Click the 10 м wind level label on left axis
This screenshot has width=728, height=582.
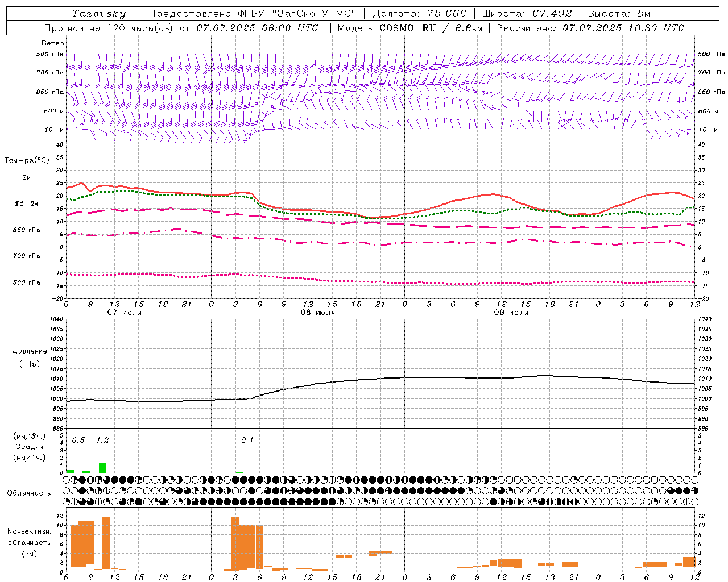[55, 130]
